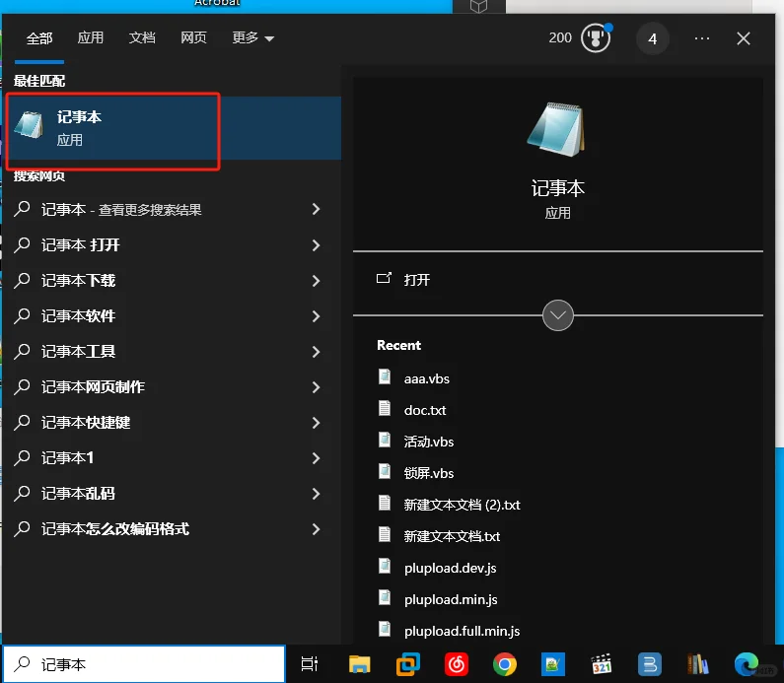Click the 200 rewards points

click(560, 38)
